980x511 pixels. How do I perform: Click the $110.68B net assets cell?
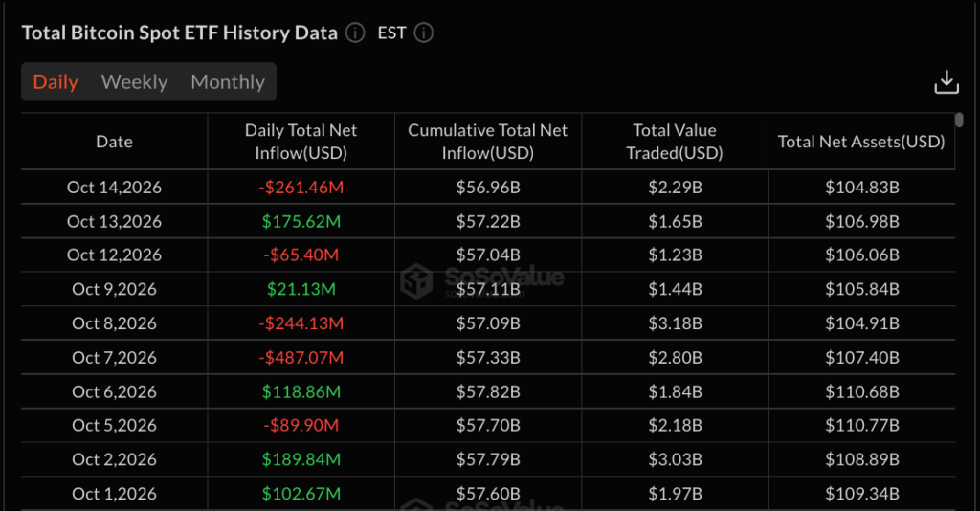[862, 391]
